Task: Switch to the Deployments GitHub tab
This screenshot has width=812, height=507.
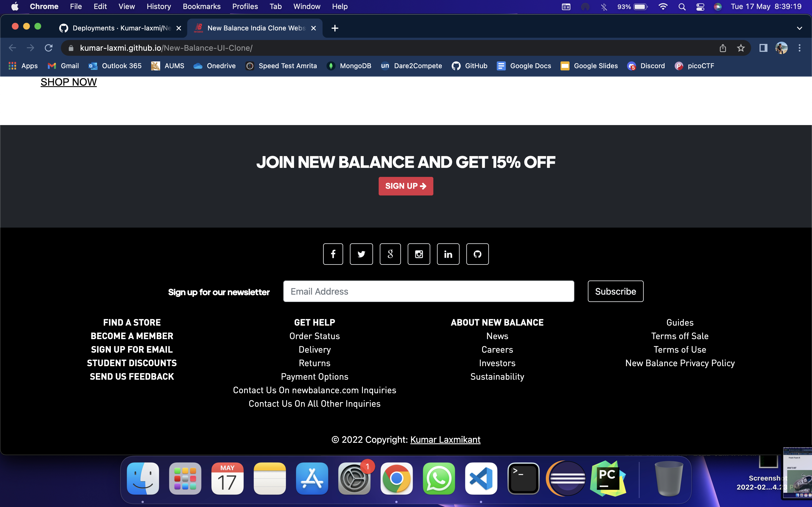Action: pyautogui.click(x=121, y=28)
